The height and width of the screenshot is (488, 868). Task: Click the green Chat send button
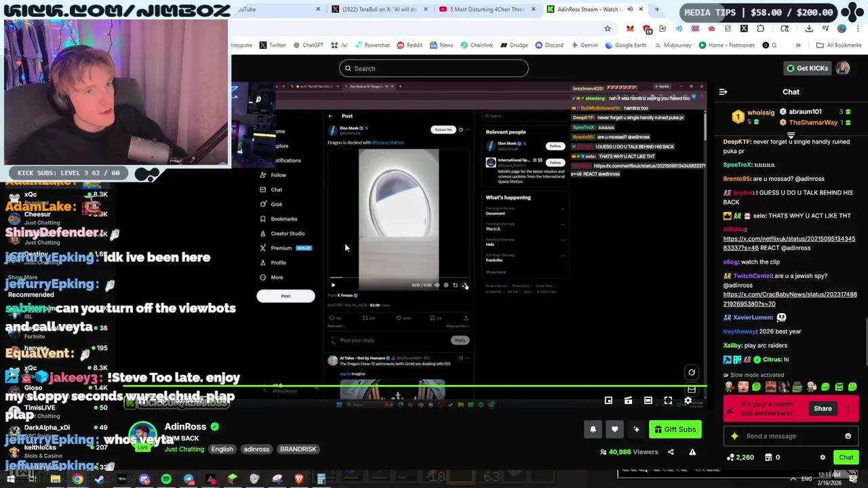click(x=846, y=457)
